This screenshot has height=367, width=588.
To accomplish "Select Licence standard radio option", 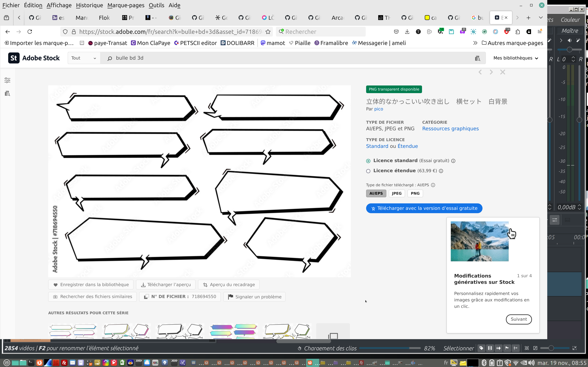I will point(368,161).
